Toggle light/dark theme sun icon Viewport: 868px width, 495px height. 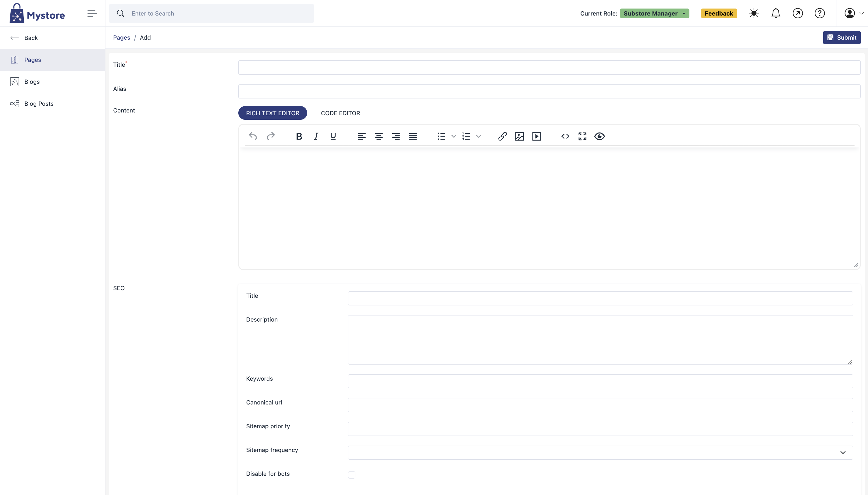[x=754, y=13]
